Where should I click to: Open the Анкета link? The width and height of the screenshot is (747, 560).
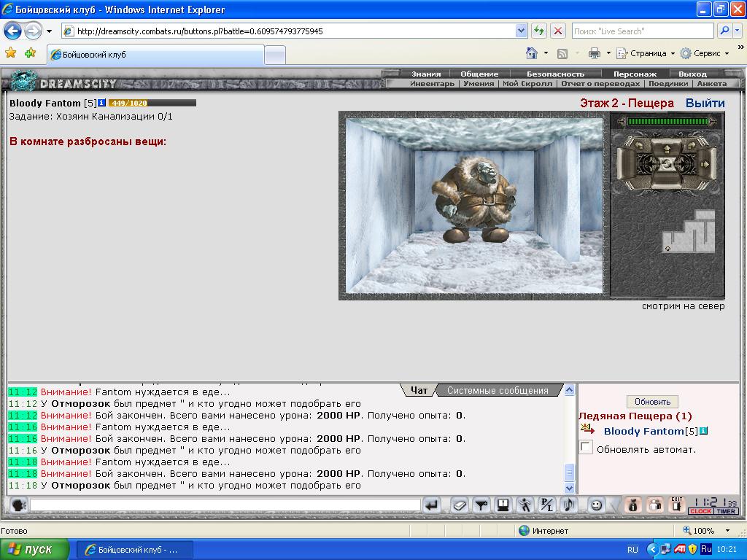[712, 83]
